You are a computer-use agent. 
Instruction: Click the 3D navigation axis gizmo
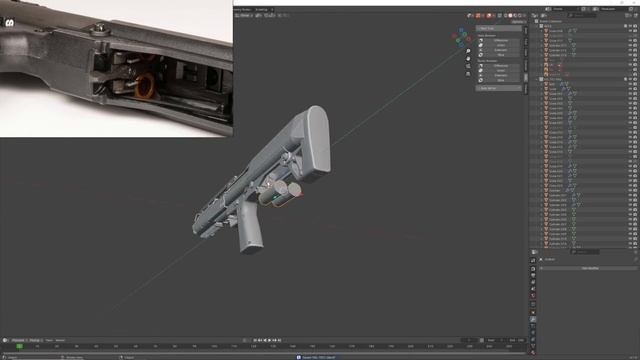pos(461,38)
